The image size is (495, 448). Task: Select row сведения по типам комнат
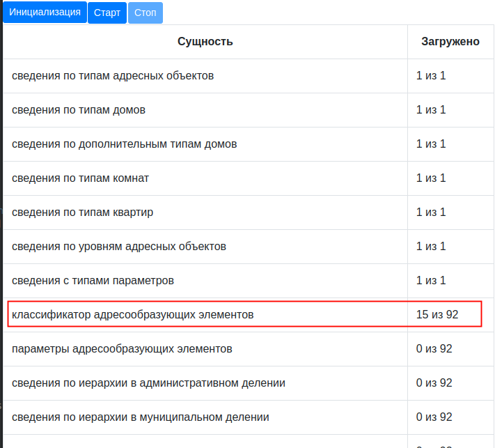81,178
